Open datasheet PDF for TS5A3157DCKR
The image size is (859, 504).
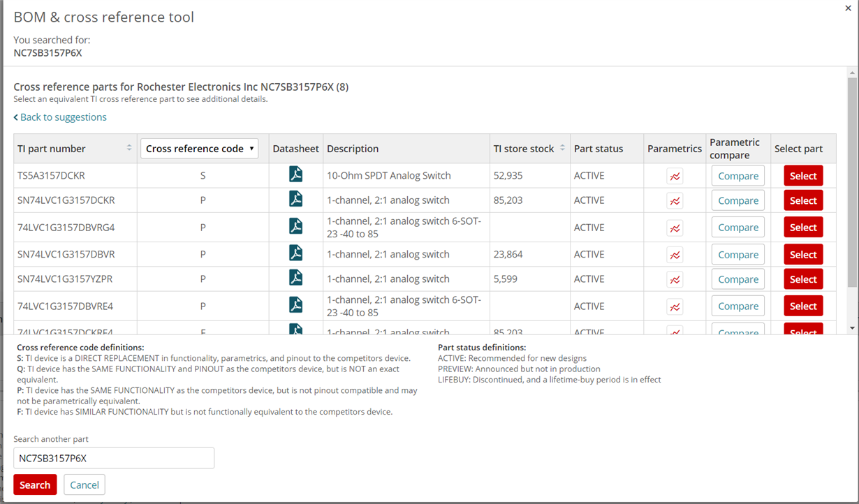(296, 175)
